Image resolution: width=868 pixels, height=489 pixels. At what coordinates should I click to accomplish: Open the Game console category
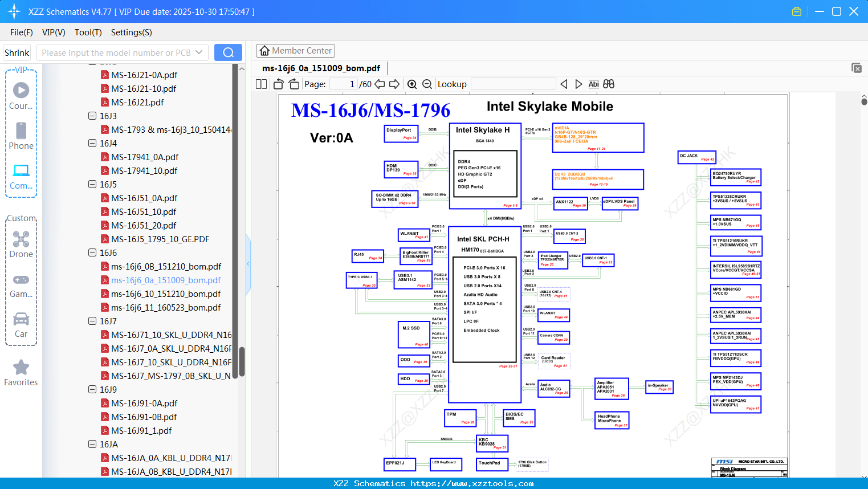pos(21,286)
